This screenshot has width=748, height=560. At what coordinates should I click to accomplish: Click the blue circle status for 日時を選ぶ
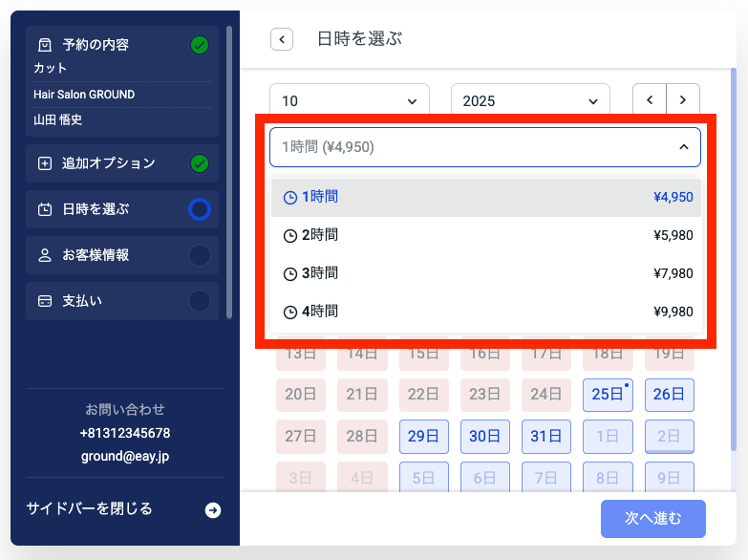tap(200, 209)
